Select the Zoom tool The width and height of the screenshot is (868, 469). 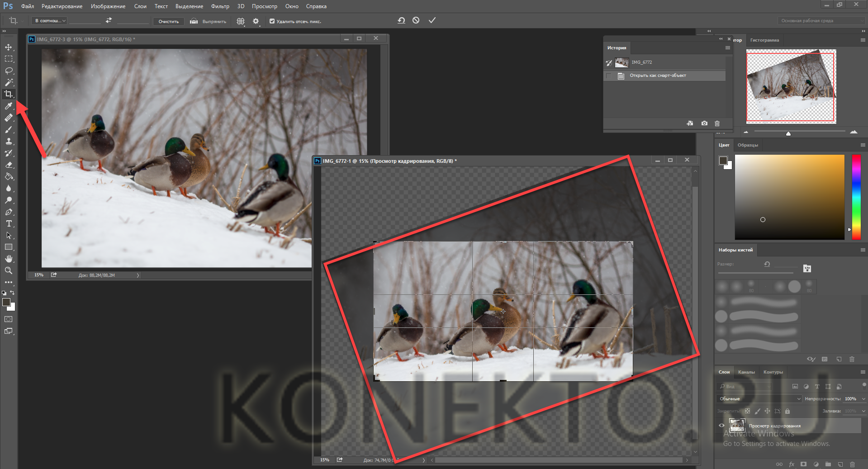(x=9, y=270)
